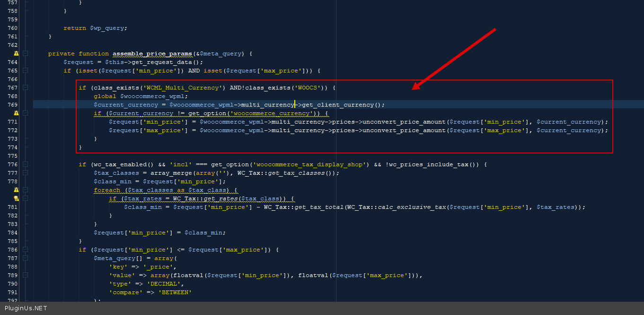Viewport: 644px width, 315px height.
Task: Collapse the $current_currency if-block fold marker
Action: tap(26, 113)
